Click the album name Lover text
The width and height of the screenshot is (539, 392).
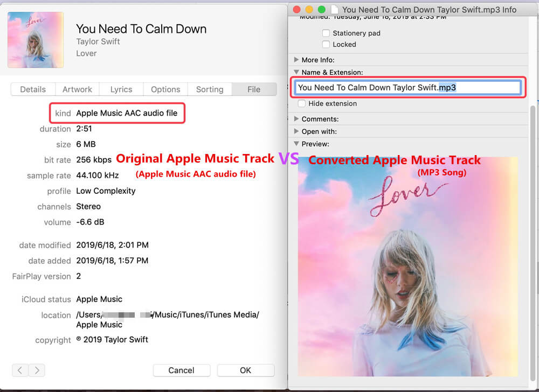pos(86,53)
